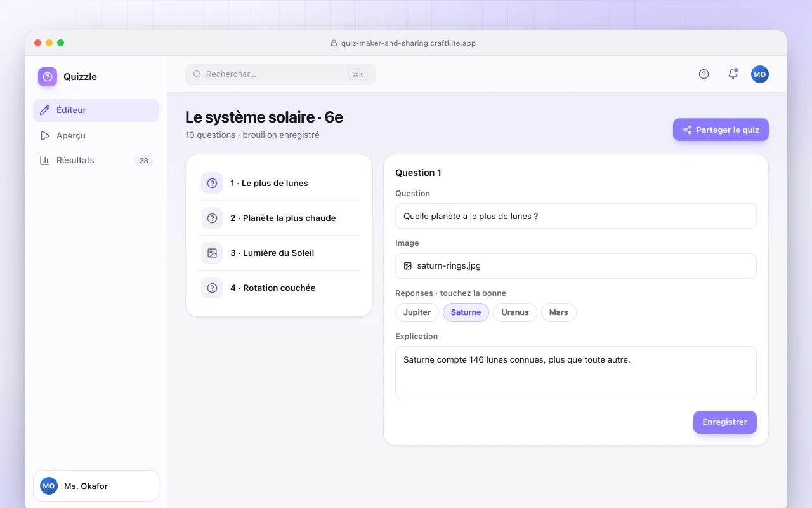Click the Quizzle app name
The width and height of the screenshot is (812, 508).
[80, 77]
